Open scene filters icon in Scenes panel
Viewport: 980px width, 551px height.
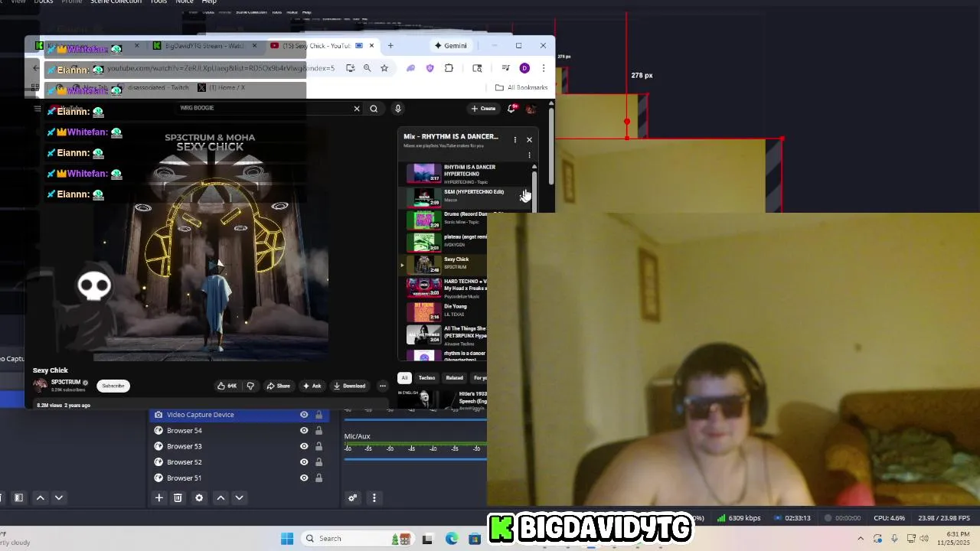[18, 497]
